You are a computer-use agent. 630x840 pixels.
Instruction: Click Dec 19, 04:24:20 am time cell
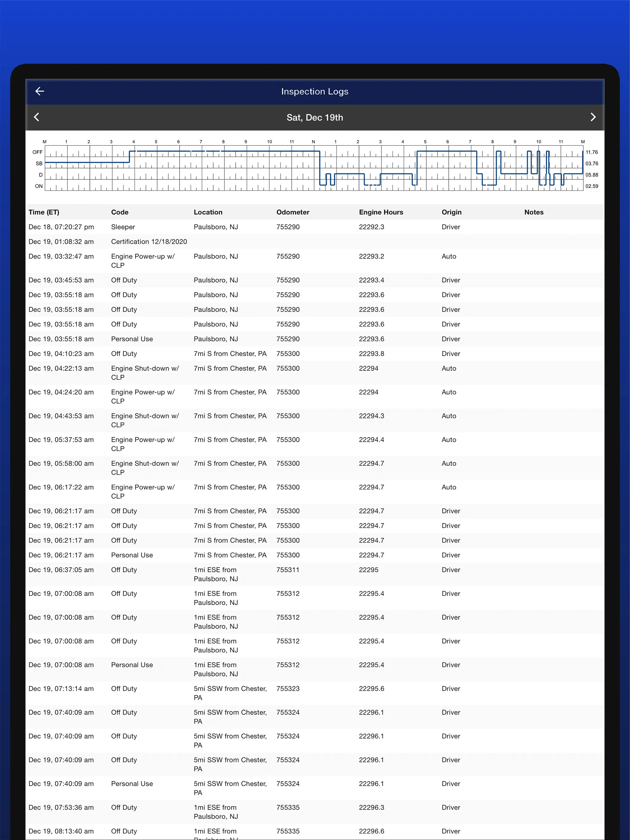click(61, 392)
